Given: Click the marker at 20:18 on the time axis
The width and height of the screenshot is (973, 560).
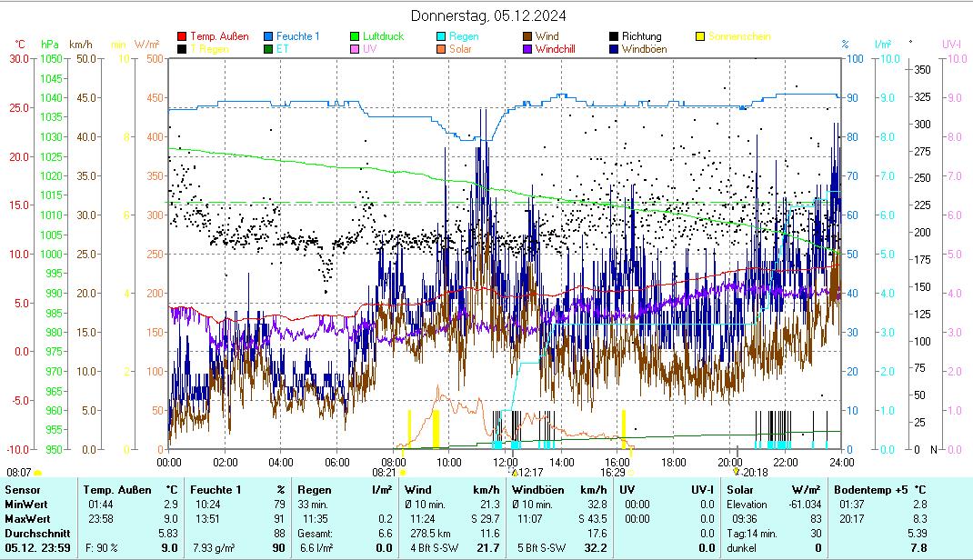Looking at the screenshot, I should 737,472.
